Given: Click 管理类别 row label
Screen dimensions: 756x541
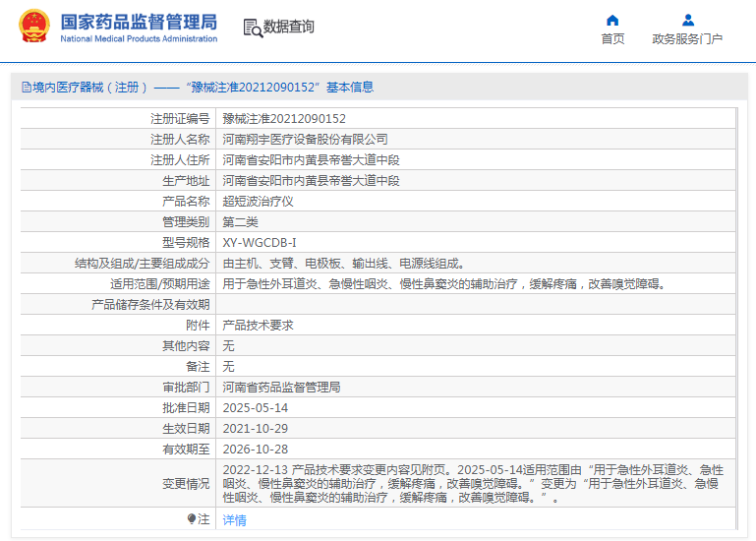Looking at the screenshot, I should 186,222.
